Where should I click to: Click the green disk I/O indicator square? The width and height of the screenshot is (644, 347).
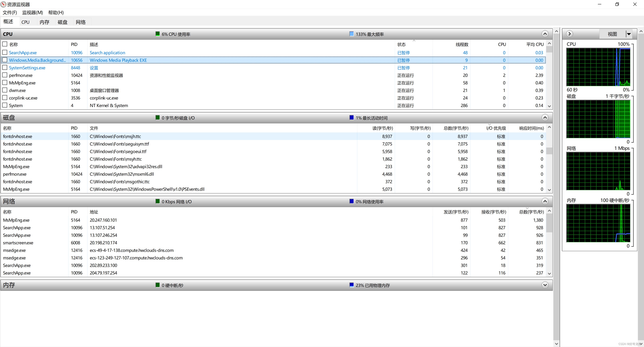pyautogui.click(x=157, y=117)
